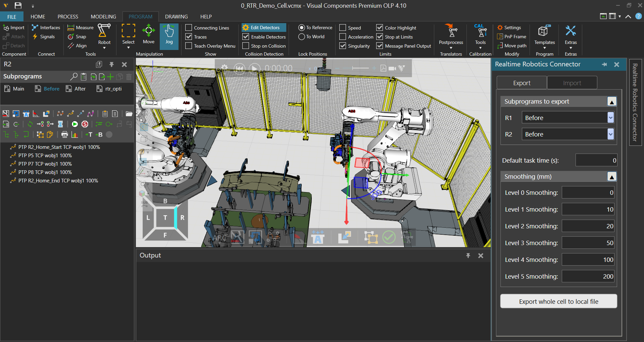The image size is (644, 342).
Task: Open the Postprocess translators menu
Action: [451, 36]
